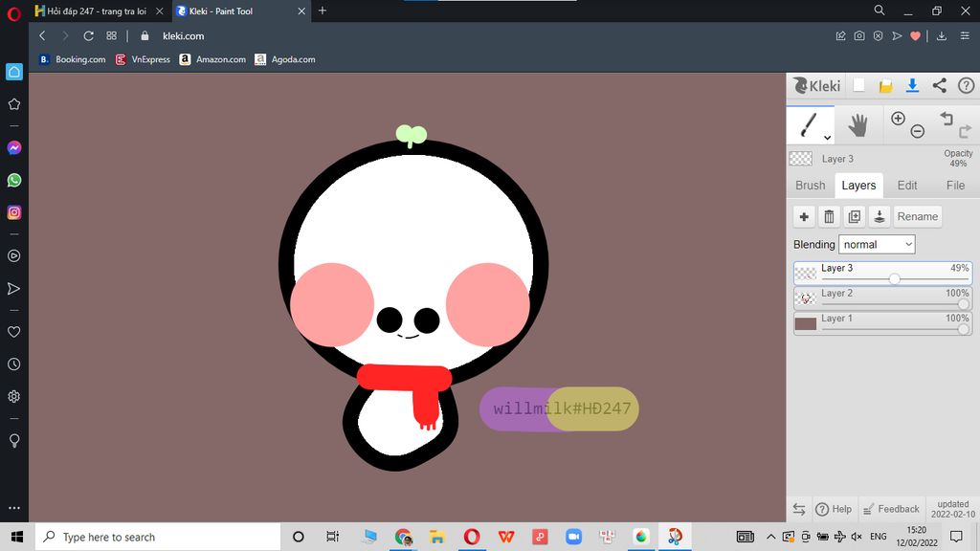
Task: Create a new image with the blank page icon
Action: [x=859, y=85]
